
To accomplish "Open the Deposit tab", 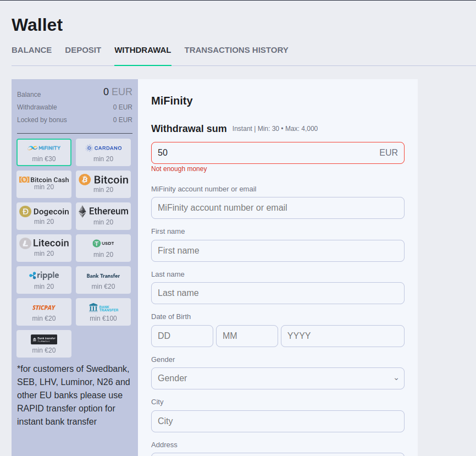I will pyautogui.click(x=83, y=50).
